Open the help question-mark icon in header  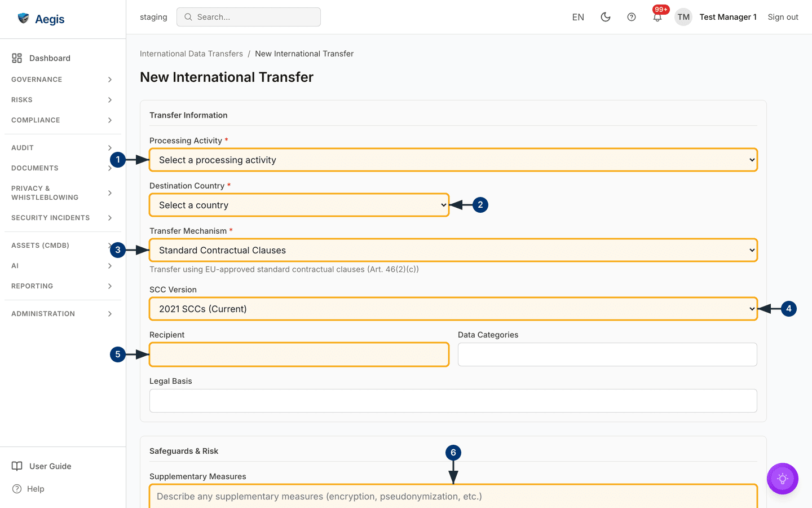point(632,17)
